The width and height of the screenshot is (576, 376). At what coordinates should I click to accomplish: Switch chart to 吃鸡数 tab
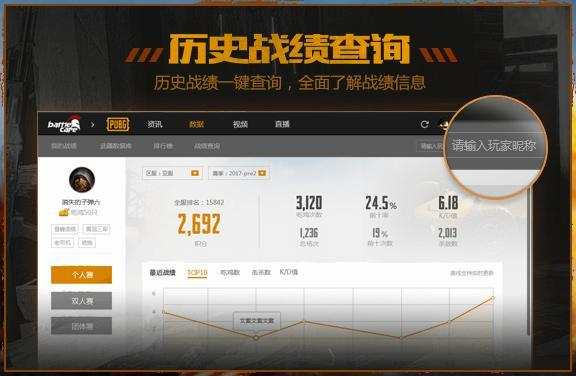(230, 273)
